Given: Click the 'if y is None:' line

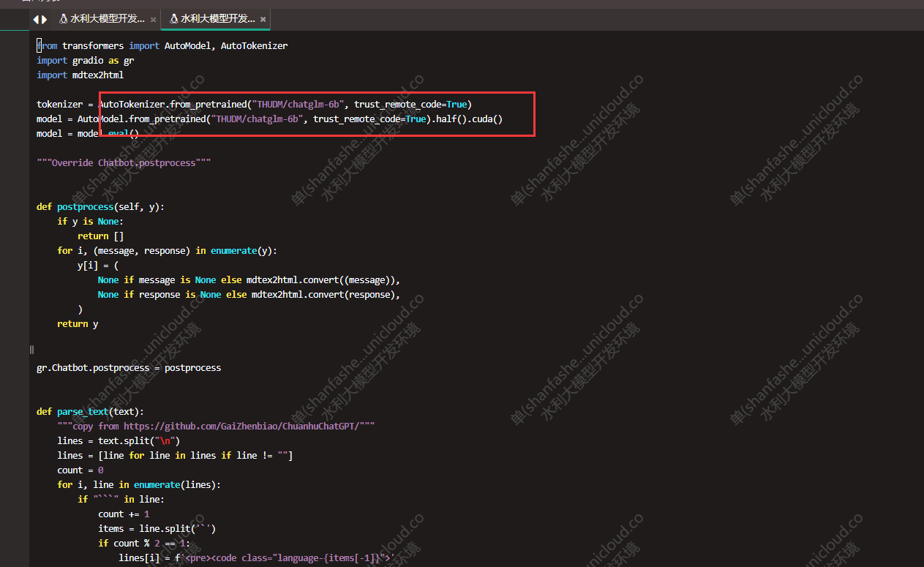Looking at the screenshot, I should (x=91, y=221).
